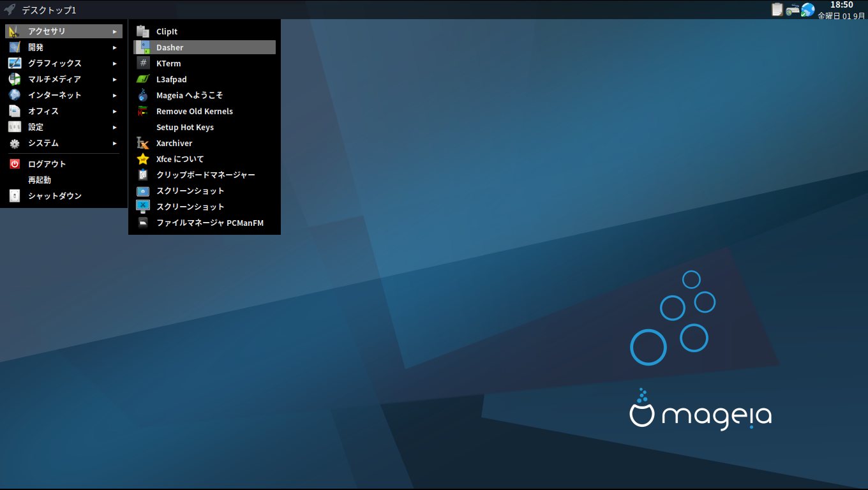The image size is (868, 490).
Task: Open クリップボードマネージャー entry
Action: (204, 175)
